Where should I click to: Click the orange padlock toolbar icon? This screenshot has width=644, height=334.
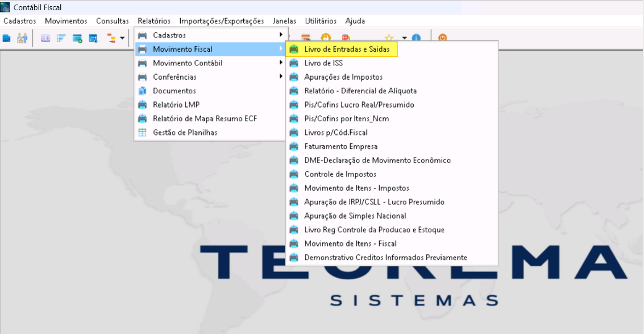coord(326,38)
